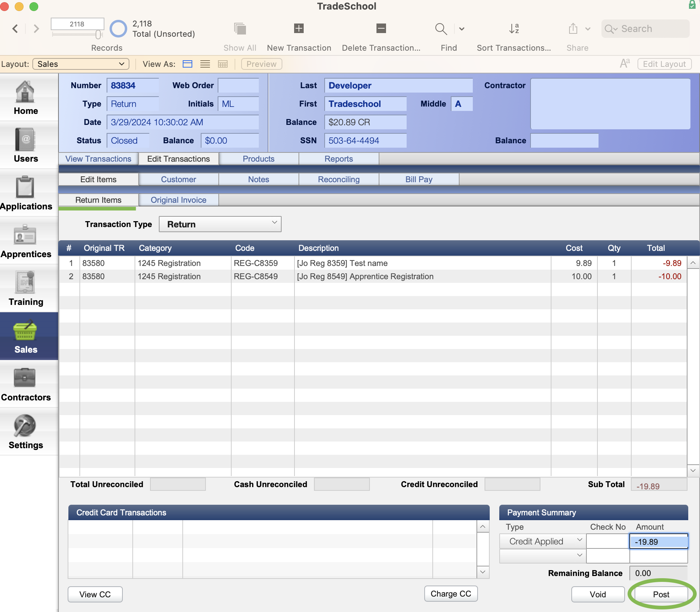
Task: Open the Contractors sidebar module
Action: coord(26,384)
